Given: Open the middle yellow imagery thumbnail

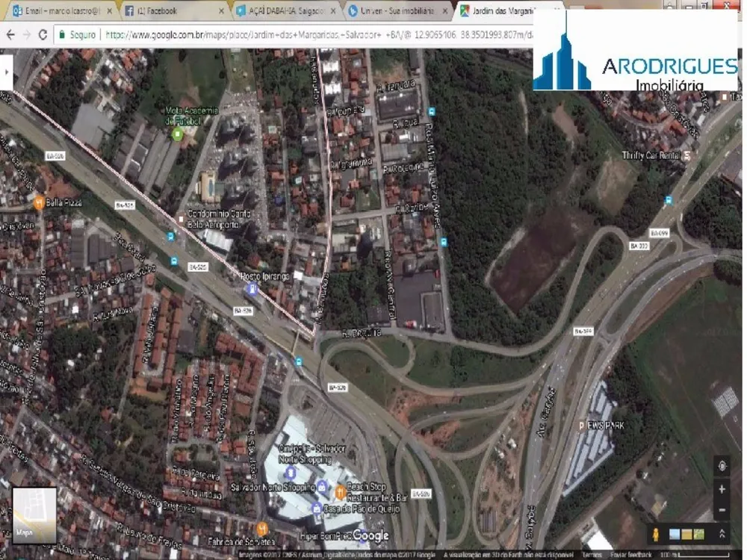Looking at the screenshot, I should 686,535.
